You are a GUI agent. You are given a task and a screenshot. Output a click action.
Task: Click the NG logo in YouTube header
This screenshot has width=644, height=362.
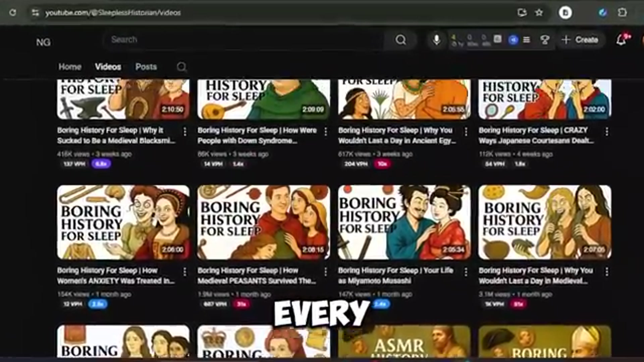coord(43,42)
